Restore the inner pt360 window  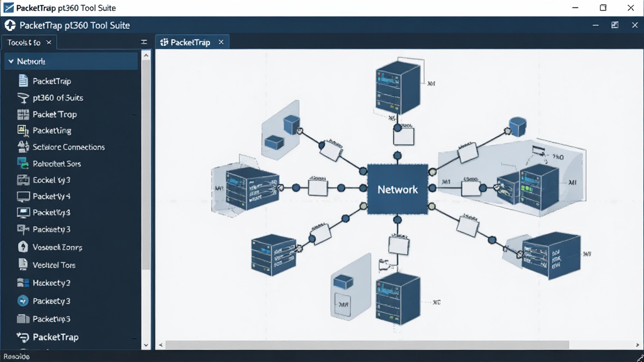[615, 25]
